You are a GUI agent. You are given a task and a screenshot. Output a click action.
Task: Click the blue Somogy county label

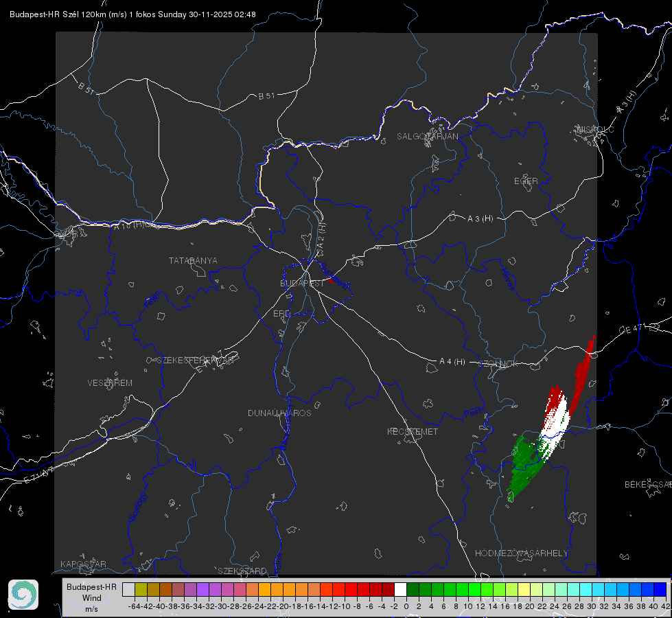[137, 507]
